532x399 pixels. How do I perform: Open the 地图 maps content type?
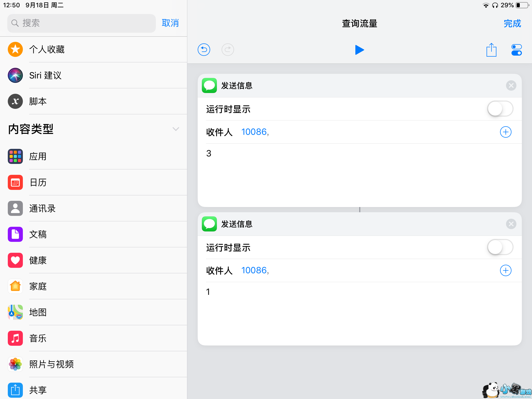tap(38, 312)
